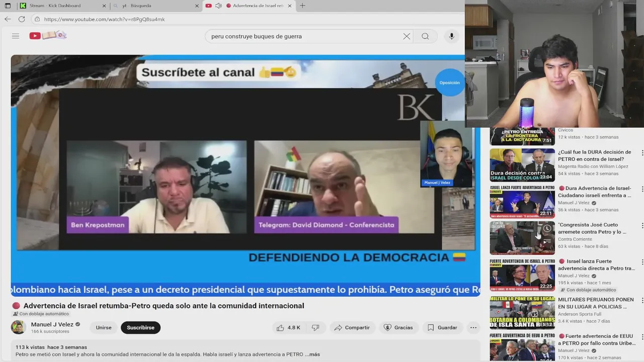Open 'MILITARES PERUANOS PONEN EN SU LUGAR' title
This screenshot has height=362, width=644.
[x=596, y=303]
